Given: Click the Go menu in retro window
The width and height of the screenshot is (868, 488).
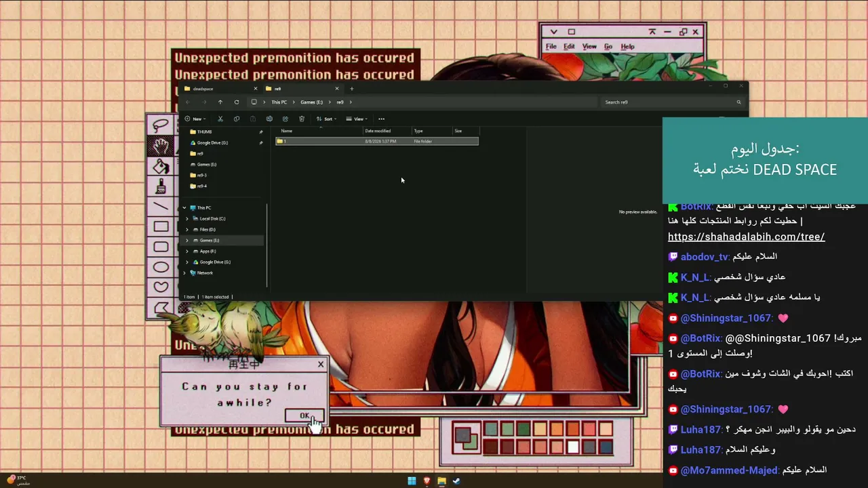Looking at the screenshot, I should click(608, 47).
